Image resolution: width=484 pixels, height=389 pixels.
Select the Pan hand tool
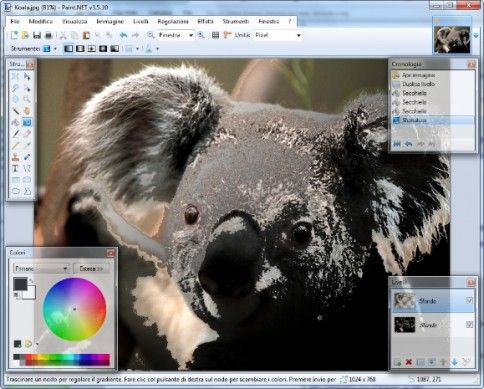point(27,111)
